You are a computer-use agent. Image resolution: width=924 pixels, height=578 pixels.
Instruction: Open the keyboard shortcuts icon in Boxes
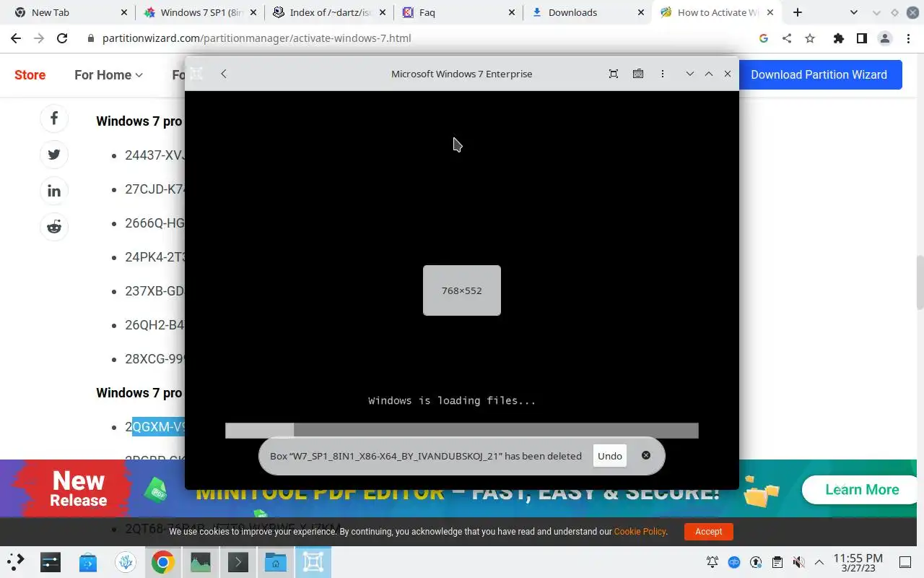click(x=638, y=74)
